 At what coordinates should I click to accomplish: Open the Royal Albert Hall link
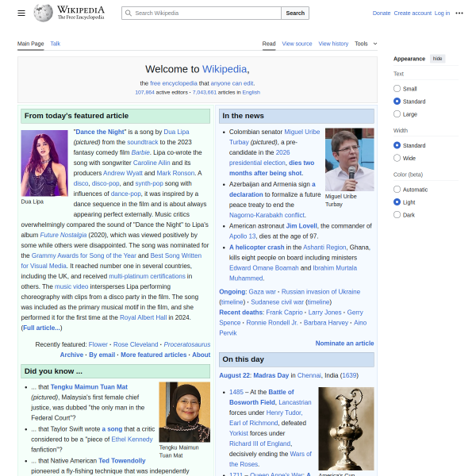[x=144, y=317]
